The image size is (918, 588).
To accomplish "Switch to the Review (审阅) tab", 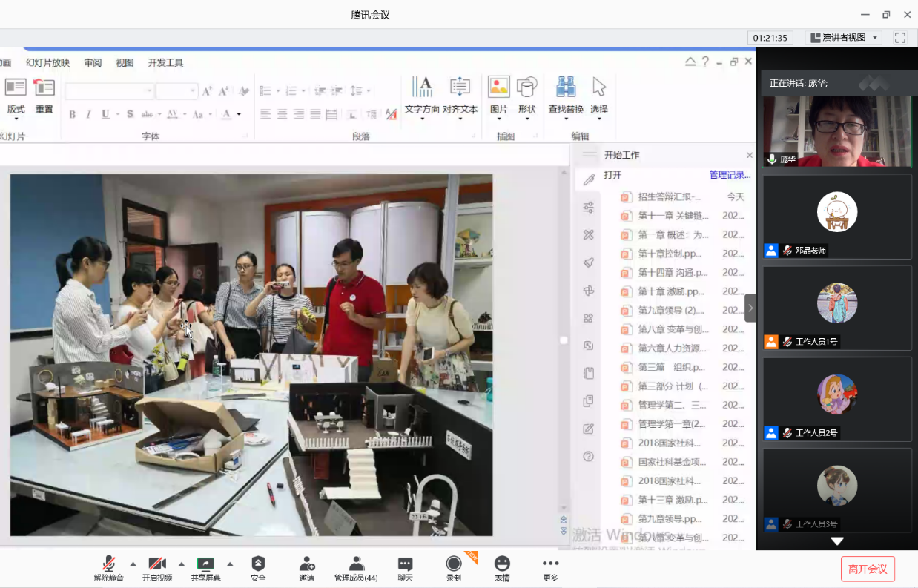I will coord(93,63).
